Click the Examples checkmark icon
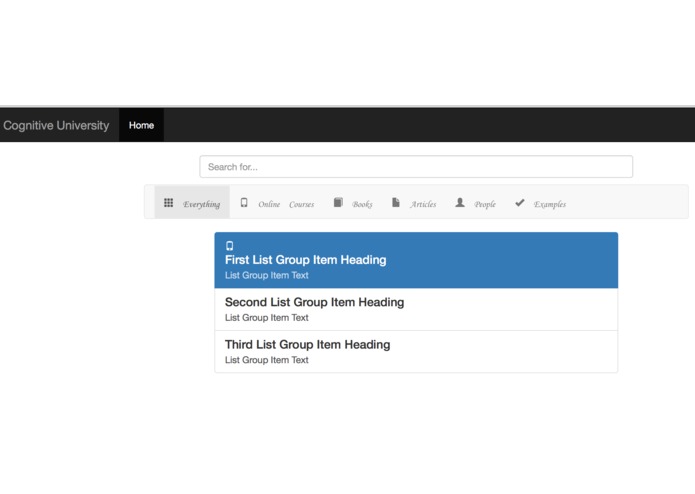Image resolution: width=695 pixels, height=494 pixels. tap(520, 202)
